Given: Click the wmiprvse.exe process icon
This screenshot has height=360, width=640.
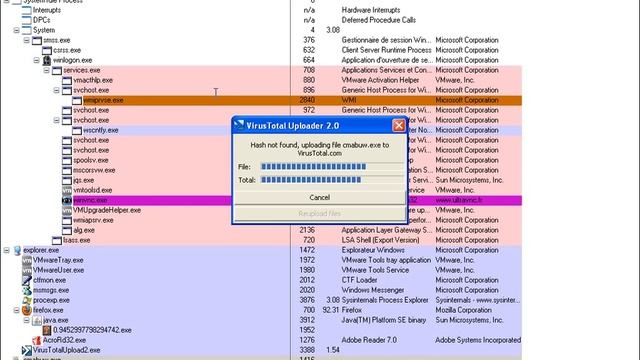Looking at the screenshot, I should pyautogui.click(x=77, y=100).
